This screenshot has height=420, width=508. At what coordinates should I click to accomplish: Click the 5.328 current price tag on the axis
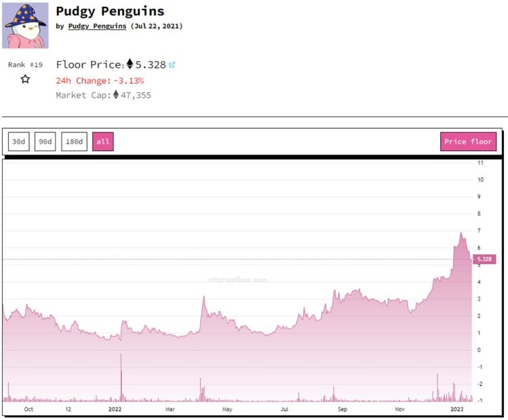pos(485,259)
